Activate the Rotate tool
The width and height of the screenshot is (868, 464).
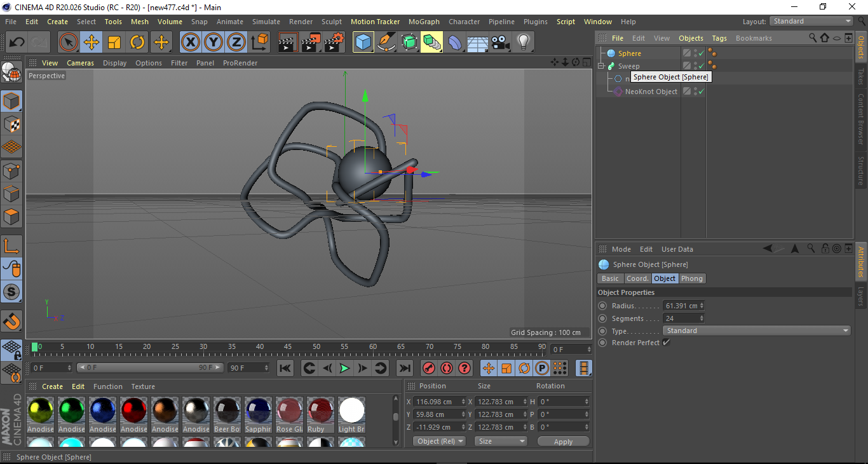(137, 43)
